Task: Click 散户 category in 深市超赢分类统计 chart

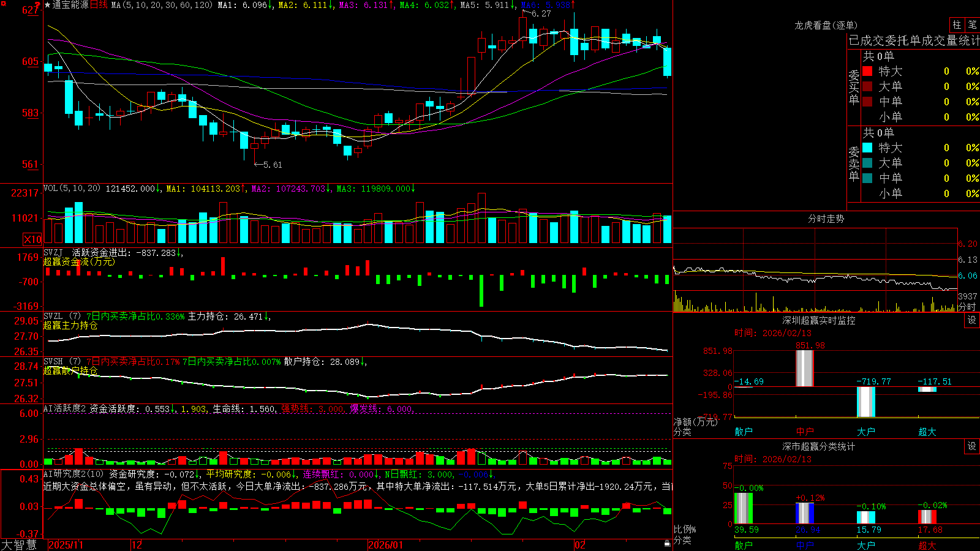Action: [744, 545]
